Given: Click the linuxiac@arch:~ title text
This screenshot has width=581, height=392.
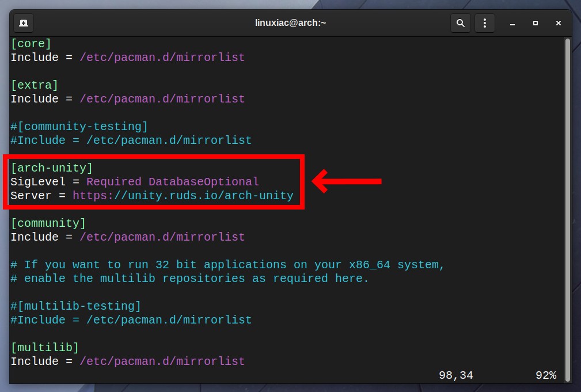Looking at the screenshot, I should tap(291, 22).
